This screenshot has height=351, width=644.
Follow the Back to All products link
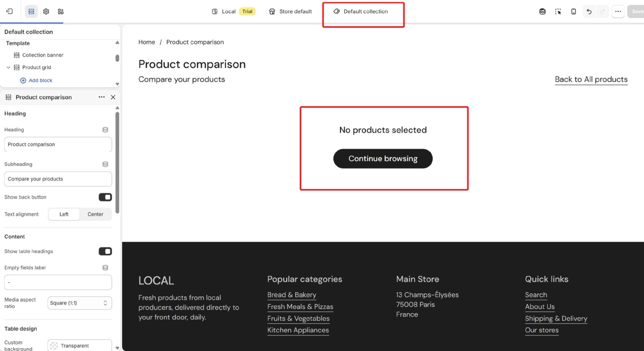(x=591, y=80)
